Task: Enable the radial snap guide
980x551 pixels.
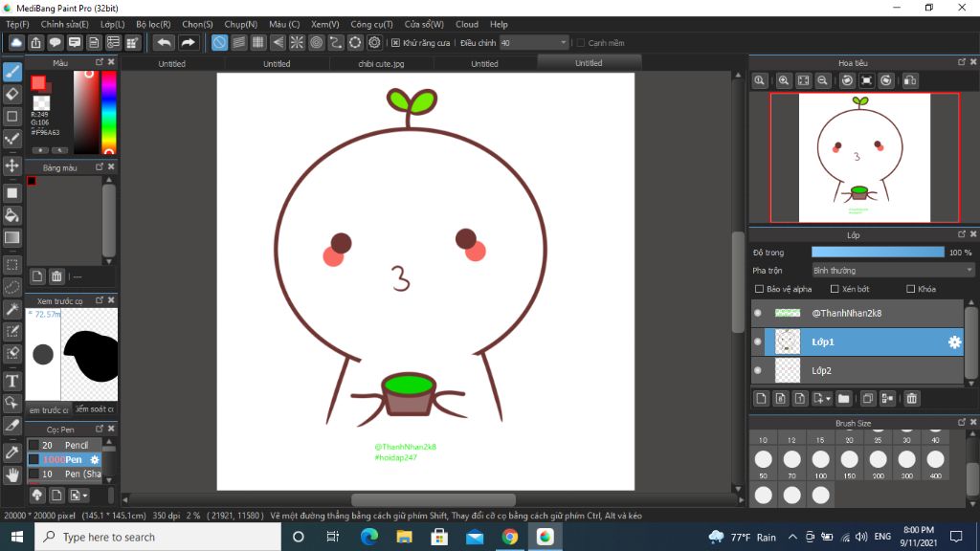Action: pyautogui.click(x=297, y=42)
